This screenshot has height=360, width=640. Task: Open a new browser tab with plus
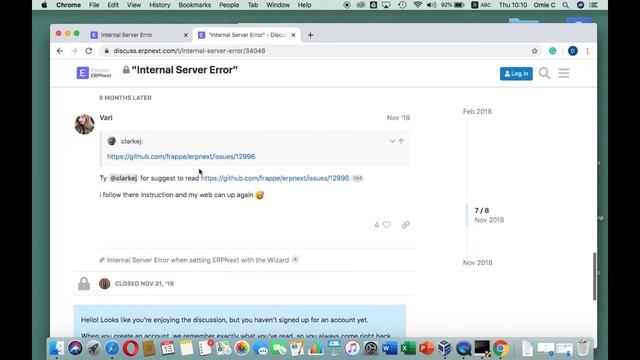[310, 35]
